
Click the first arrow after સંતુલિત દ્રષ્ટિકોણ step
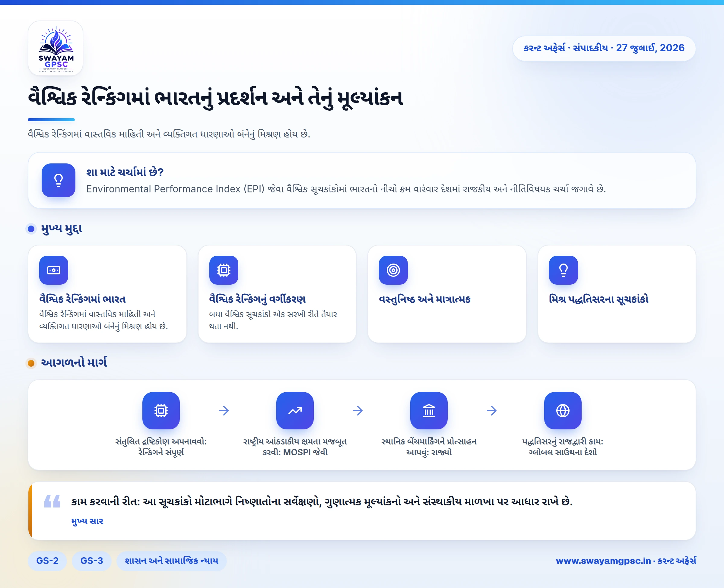[224, 410]
